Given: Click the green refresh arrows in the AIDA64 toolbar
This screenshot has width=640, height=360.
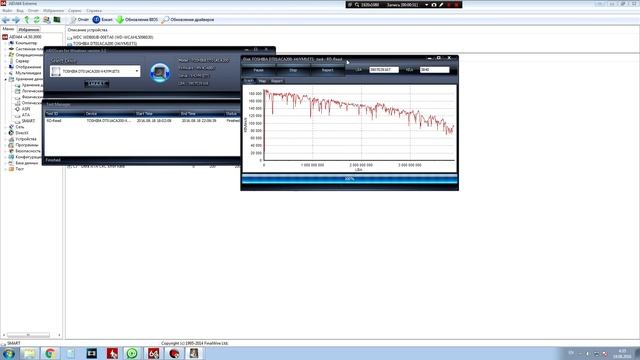Looking at the screenshot, I should [36, 20].
